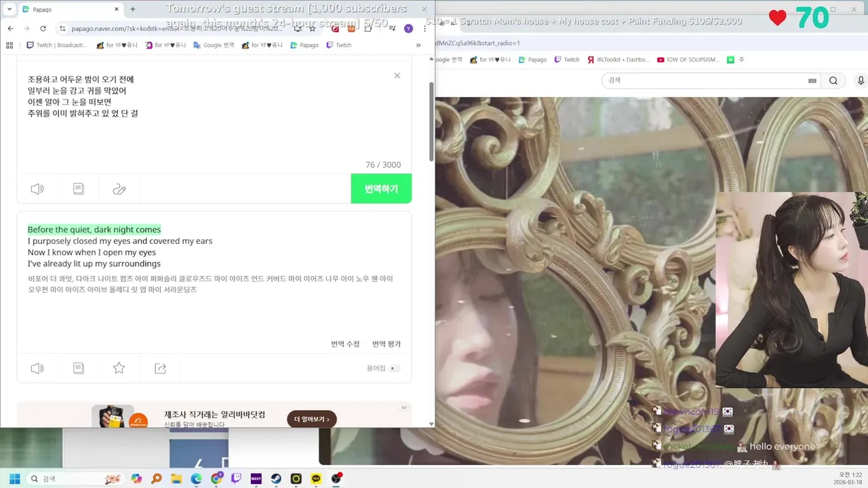868x488 pixels.
Task: Open a new tab next to Papago
Action: (x=133, y=9)
